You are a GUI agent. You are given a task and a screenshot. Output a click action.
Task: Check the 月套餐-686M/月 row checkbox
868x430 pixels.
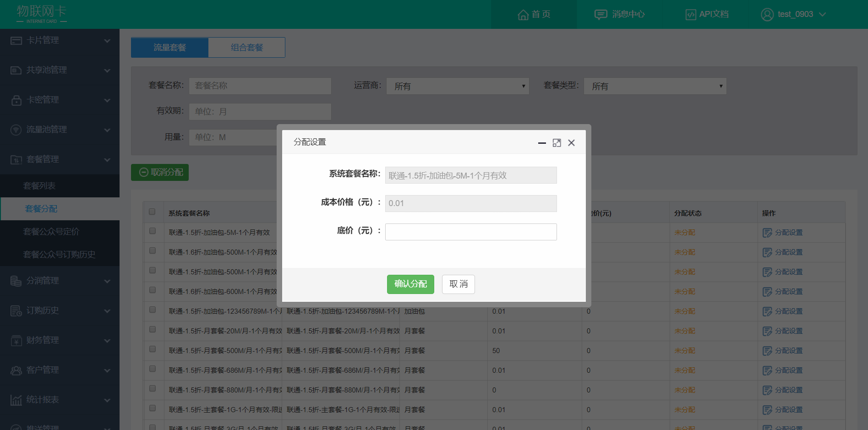[153, 369]
